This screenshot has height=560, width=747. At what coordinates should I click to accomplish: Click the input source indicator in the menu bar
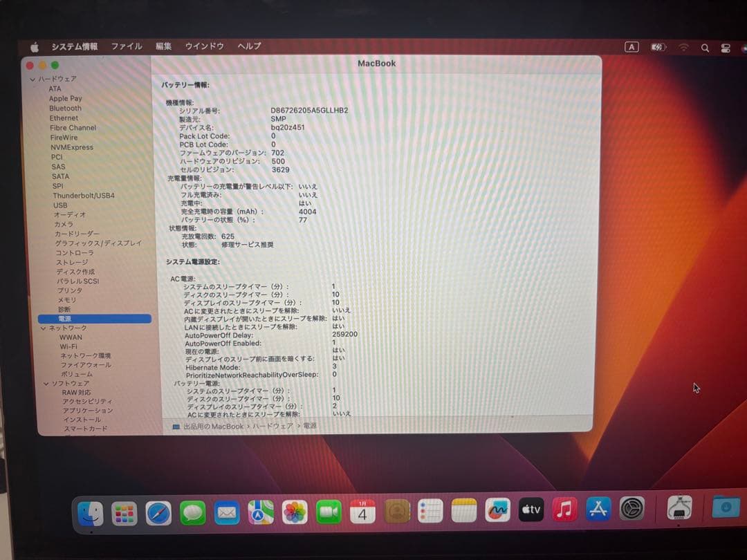tap(631, 47)
